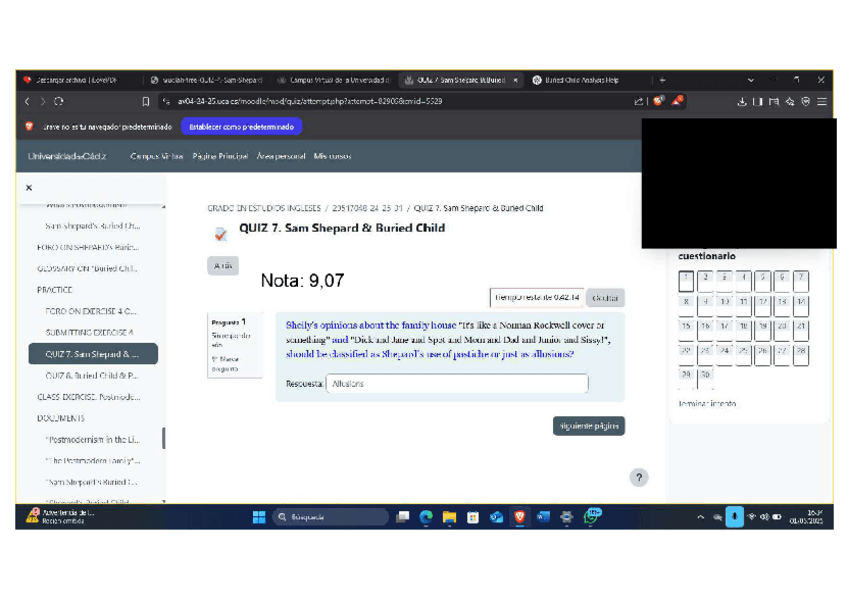Click the Siguiente página button
The height and width of the screenshot is (599, 848).
pos(589,426)
